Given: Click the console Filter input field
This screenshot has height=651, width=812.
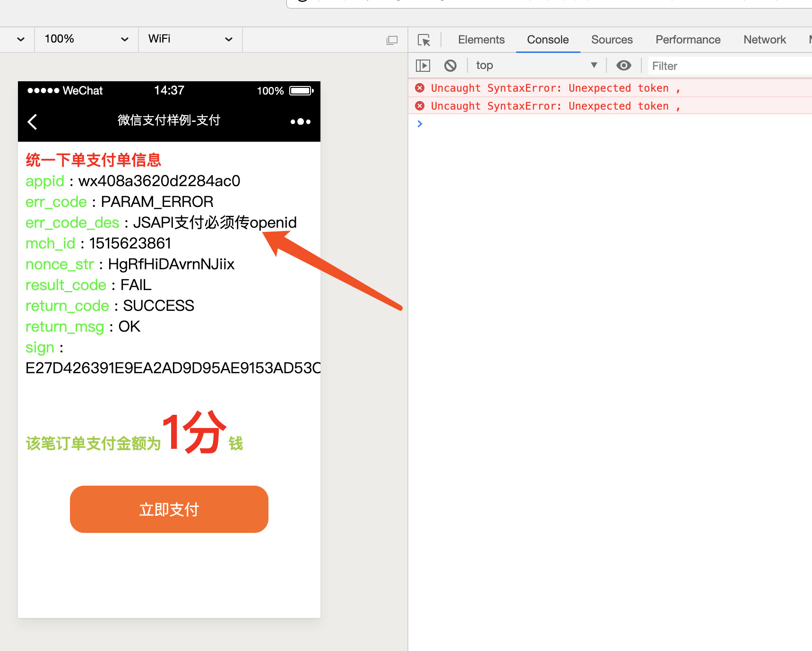Looking at the screenshot, I should (x=730, y=66).
